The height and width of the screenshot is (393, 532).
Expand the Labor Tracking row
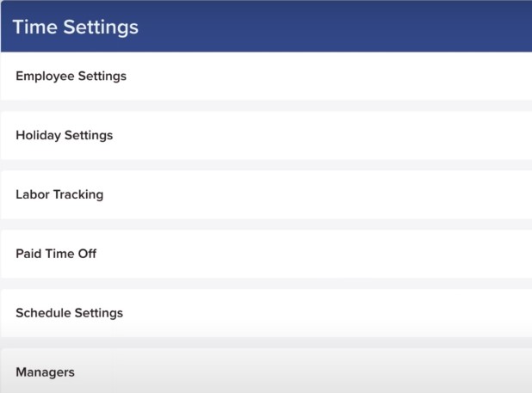(266, 194)
